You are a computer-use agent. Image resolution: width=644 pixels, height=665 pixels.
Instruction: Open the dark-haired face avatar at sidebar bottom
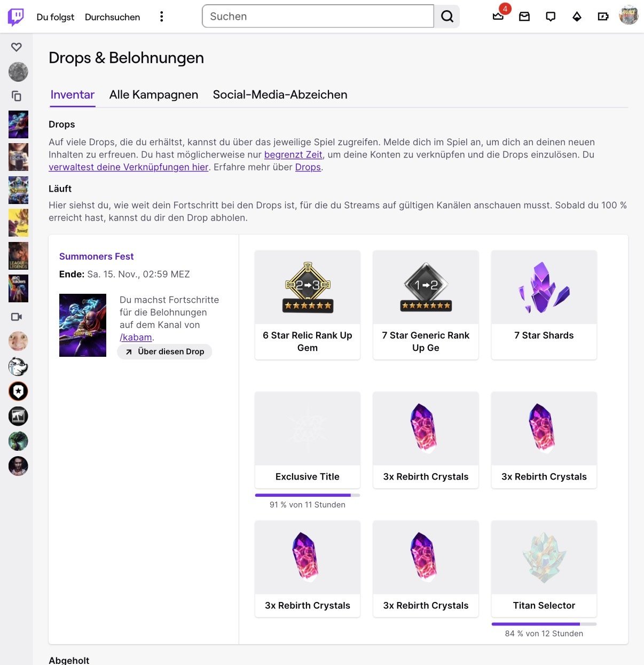(18, 466)
